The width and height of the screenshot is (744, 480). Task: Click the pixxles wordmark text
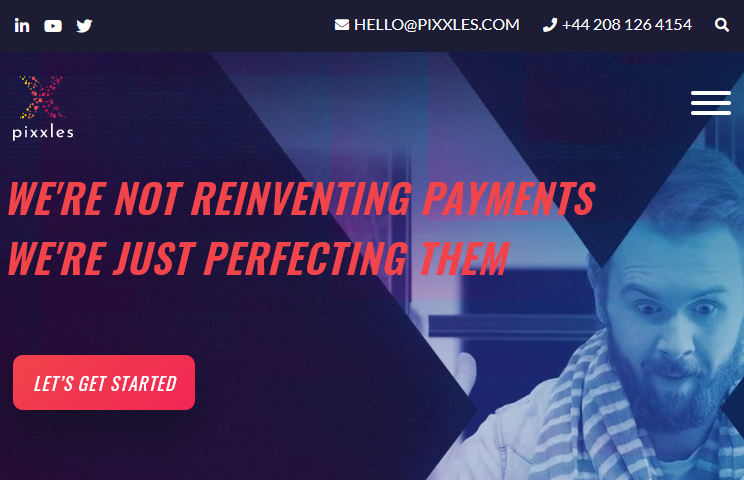coord(43,133)
